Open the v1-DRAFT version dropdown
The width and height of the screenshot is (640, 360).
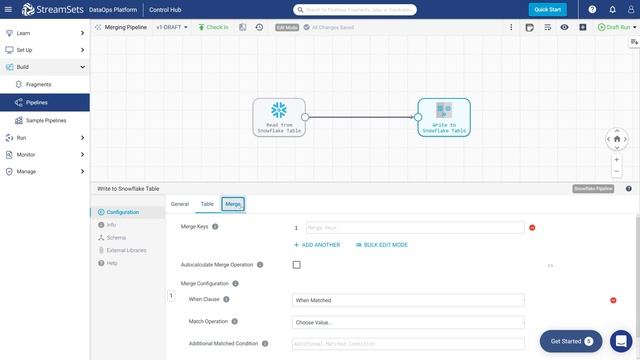pos(172,27)
